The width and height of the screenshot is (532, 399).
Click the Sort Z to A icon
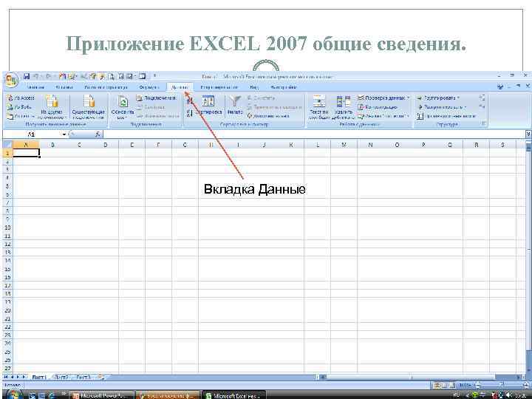[x=189, y=113]
